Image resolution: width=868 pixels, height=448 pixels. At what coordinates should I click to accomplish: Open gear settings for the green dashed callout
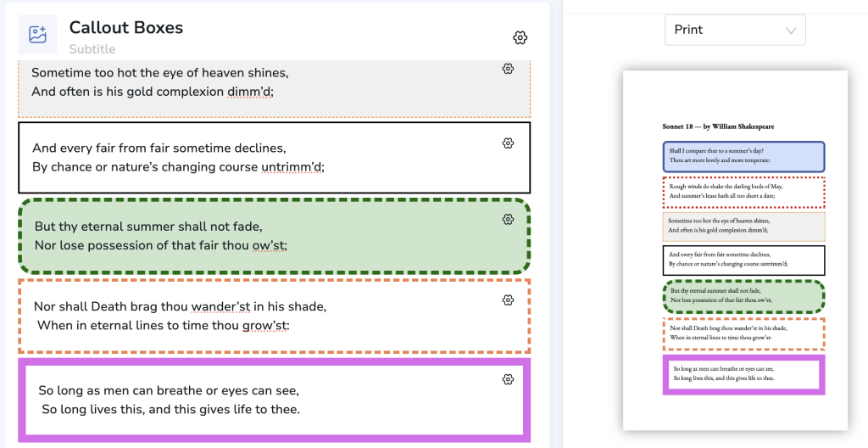508,220
